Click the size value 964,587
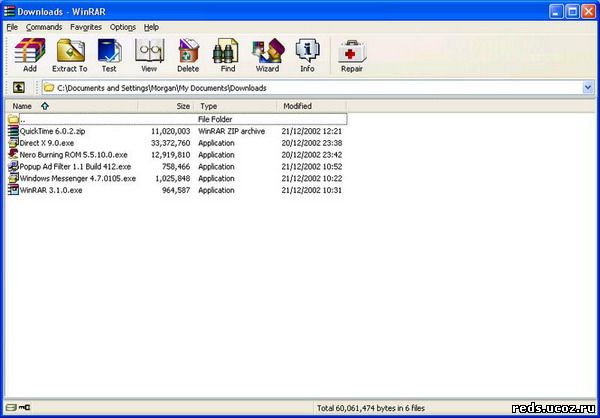Screen dimensions: 600x418 pos(176,190)
